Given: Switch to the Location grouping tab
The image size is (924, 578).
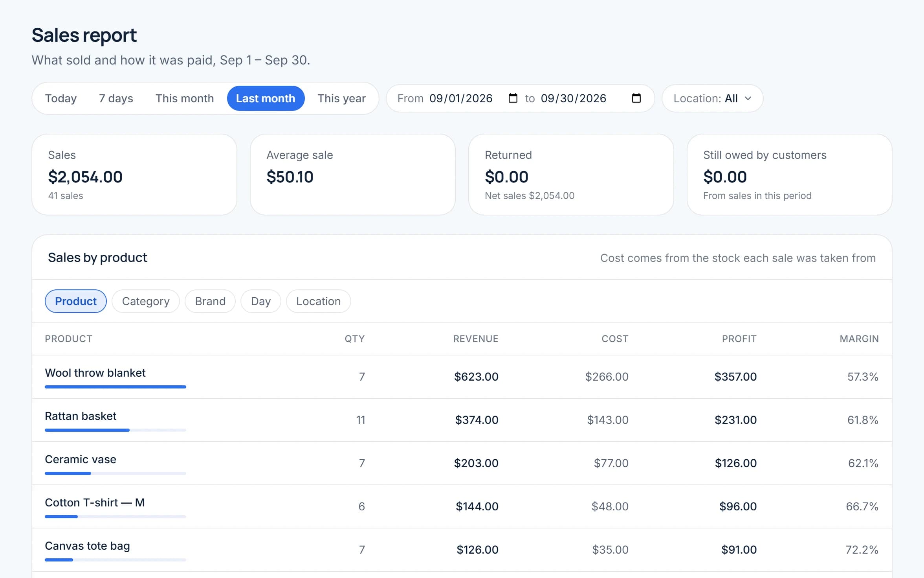Looking at the screenshot, I should 318,301.
